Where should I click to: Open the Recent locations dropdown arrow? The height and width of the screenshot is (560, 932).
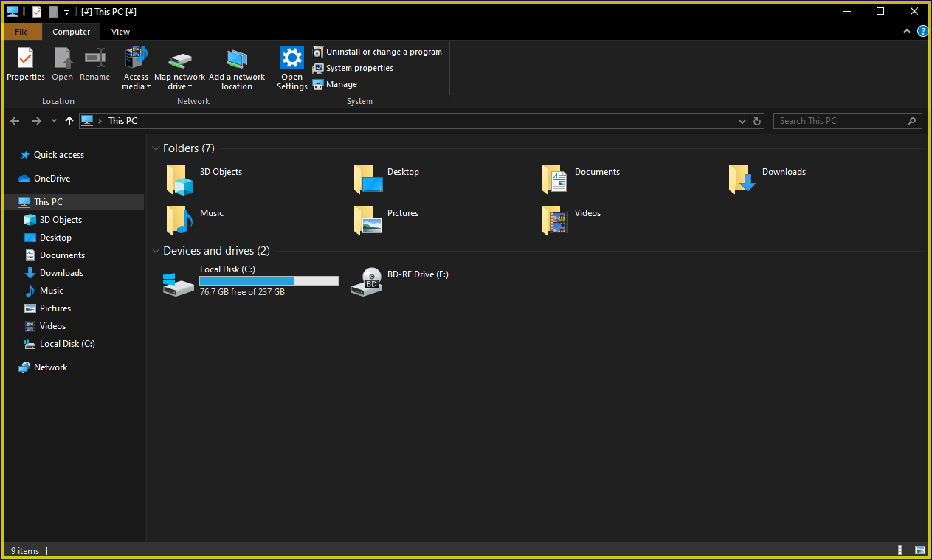click(x=54, y=121)
